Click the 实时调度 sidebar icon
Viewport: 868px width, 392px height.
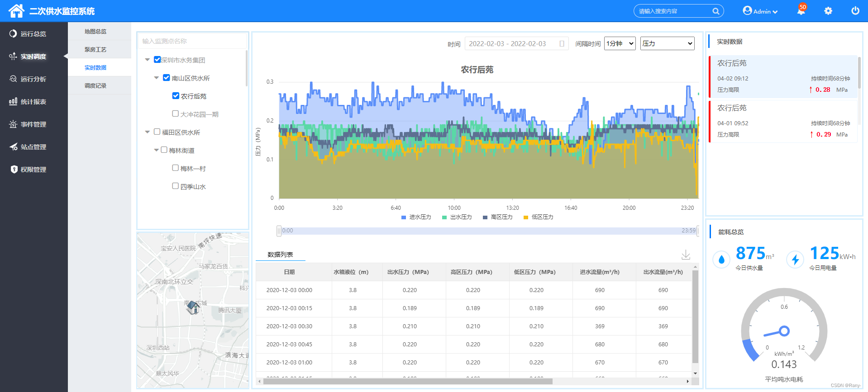click(x=13, y=56)
